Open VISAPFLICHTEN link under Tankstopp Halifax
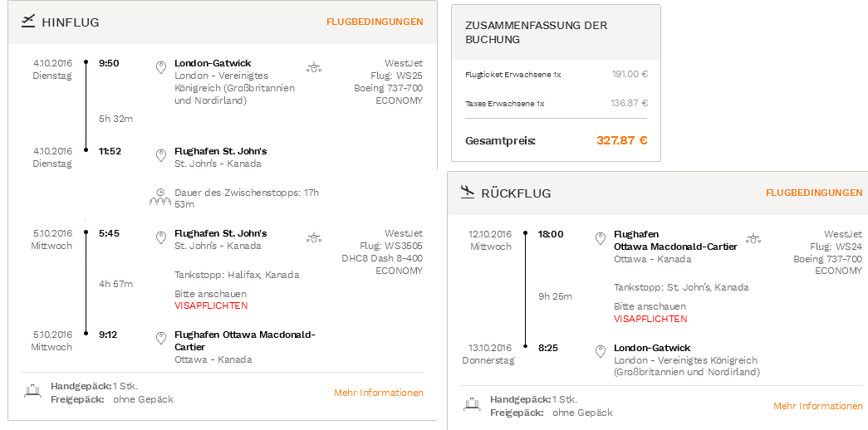The image size is (868, 430). click(x=211, y=305)
